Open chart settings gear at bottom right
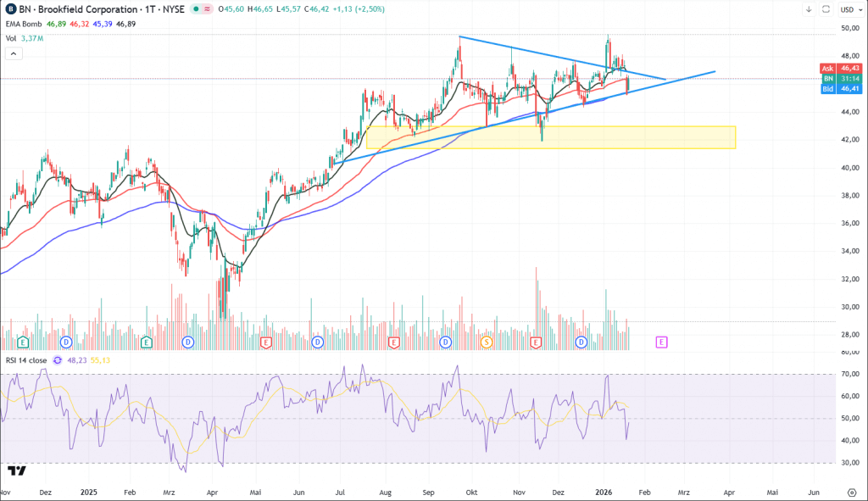This screenshot has width=868, height=501. pos(850,492)
